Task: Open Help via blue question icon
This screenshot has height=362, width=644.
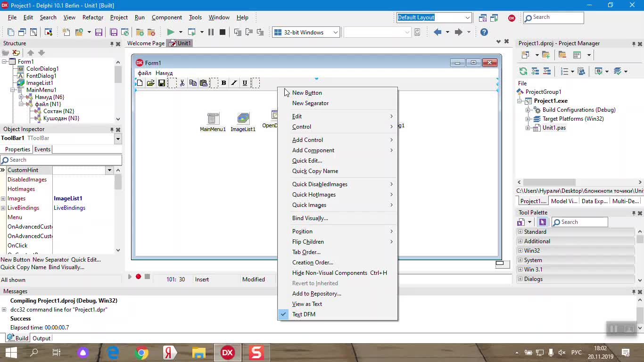Action: 484,32
